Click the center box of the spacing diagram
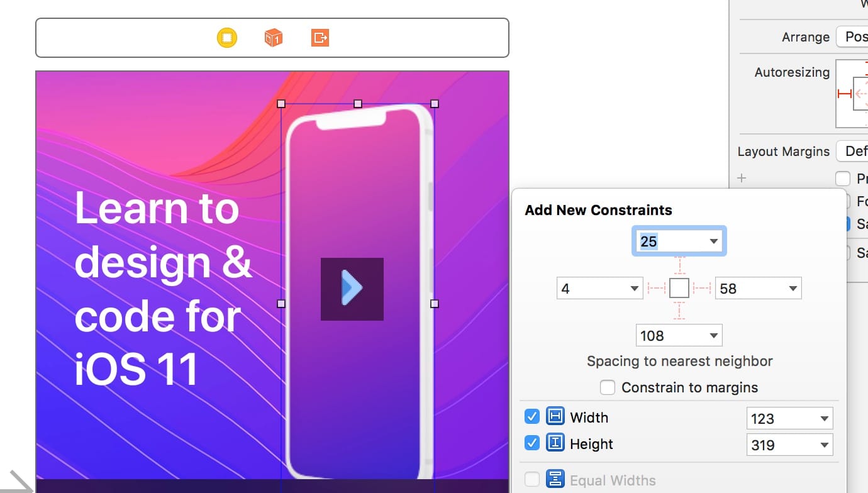This screenshot has width=868, height=493. pyautogui.click(x=679, y=289)
